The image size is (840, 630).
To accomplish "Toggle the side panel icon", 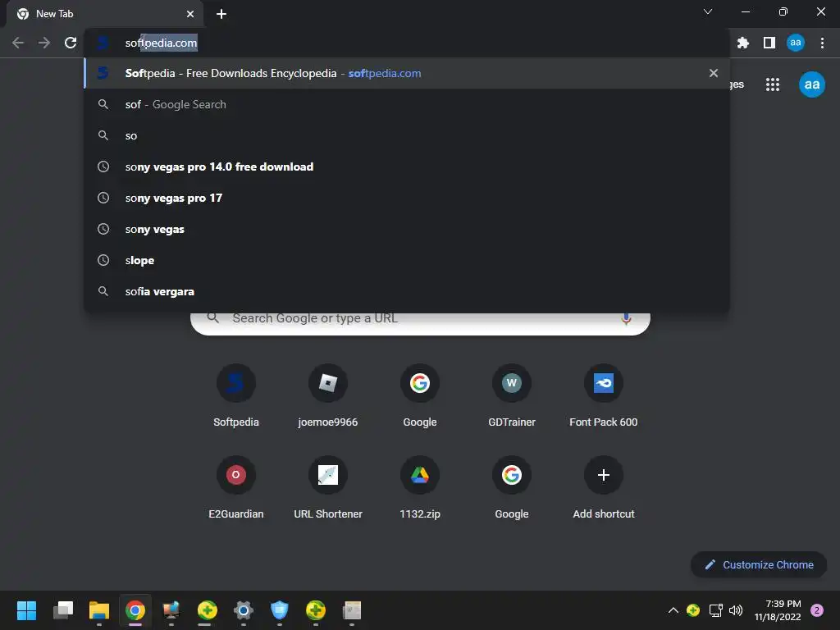I will 769,43.
